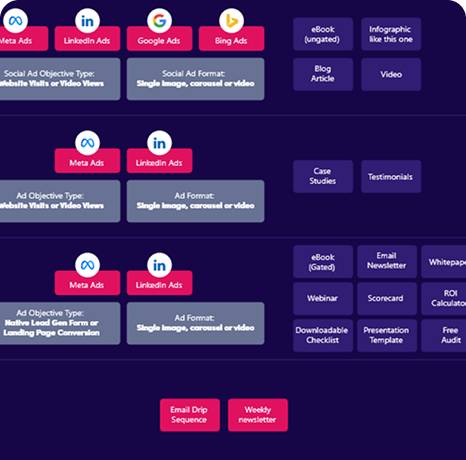The height and width of the screenshot is (460, 466).
Task: Click the Weekly newsletter button
Action: coord(258,415)
